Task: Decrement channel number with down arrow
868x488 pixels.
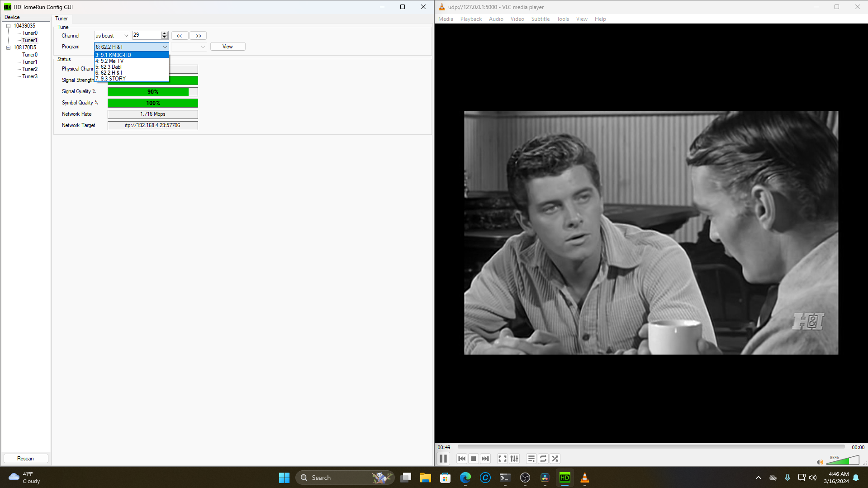Action: (165, 38)
